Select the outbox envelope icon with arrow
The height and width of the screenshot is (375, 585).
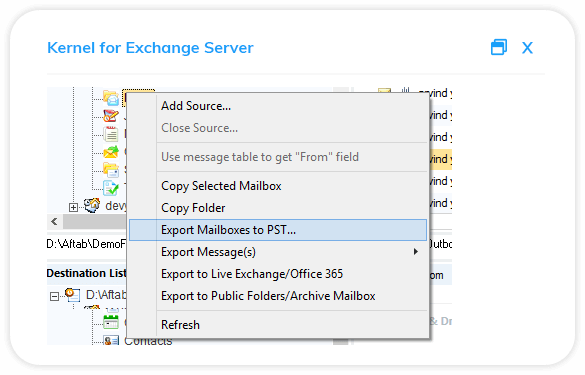point(111,152)
